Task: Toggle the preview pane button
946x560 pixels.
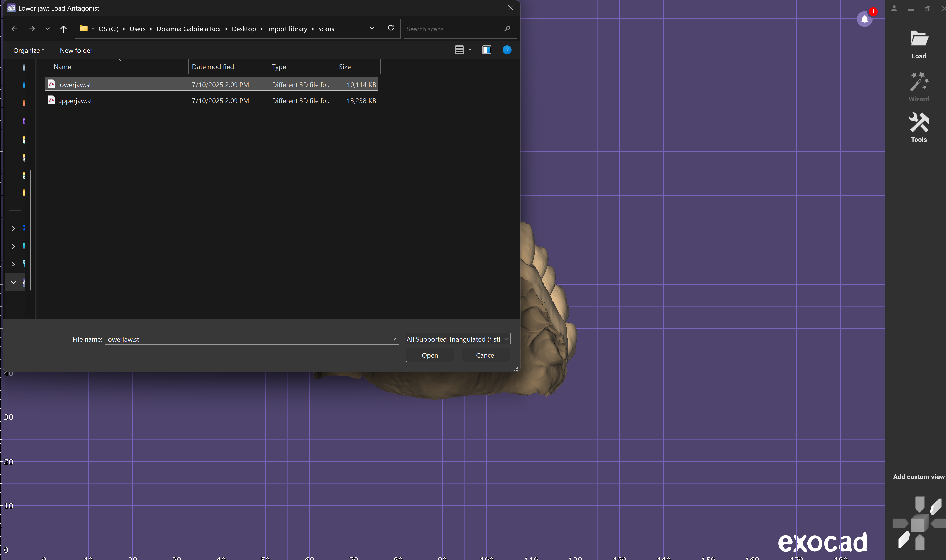Action: [486, 50]
